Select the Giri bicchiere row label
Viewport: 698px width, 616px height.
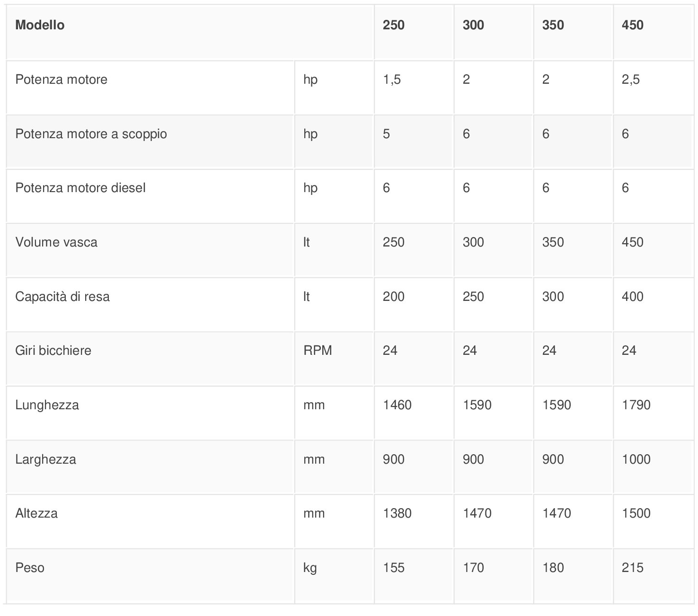[53, 351]
